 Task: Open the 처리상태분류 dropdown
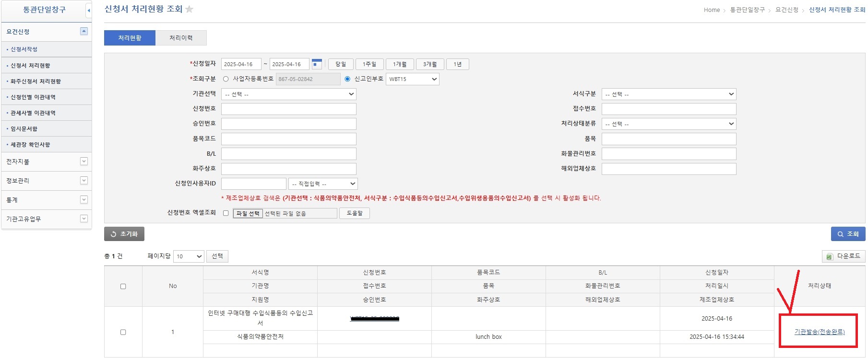tap(669, 124)
